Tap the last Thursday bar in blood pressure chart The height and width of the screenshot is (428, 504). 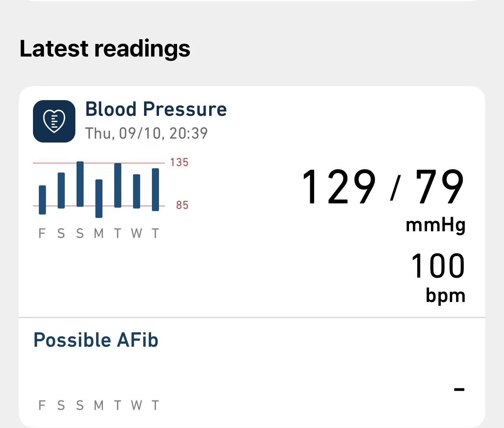coord(155,190)
